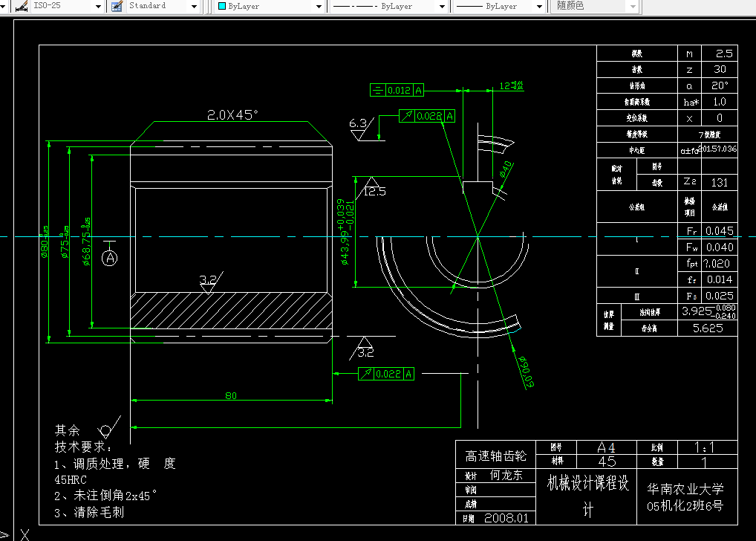
Task: Select the 0.028 A runout tolerance frame
Action: [427, 116]
